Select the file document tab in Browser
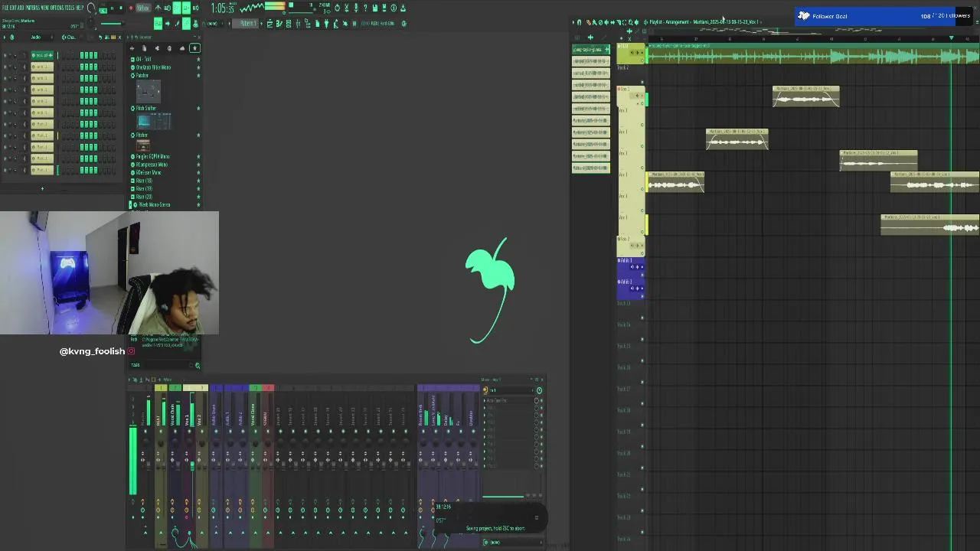980x551 pixels. tap(145, 48)
